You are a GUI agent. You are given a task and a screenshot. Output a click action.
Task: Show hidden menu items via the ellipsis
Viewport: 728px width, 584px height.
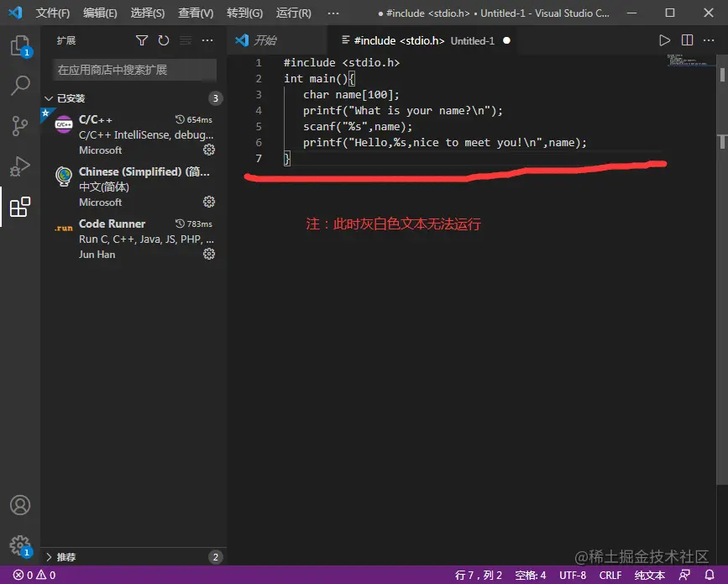pos(333,13)
